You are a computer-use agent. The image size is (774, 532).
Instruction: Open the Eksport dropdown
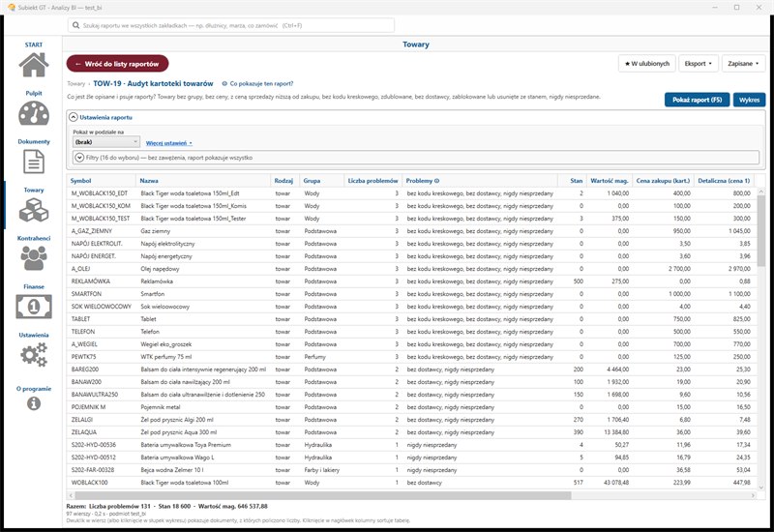698,64
